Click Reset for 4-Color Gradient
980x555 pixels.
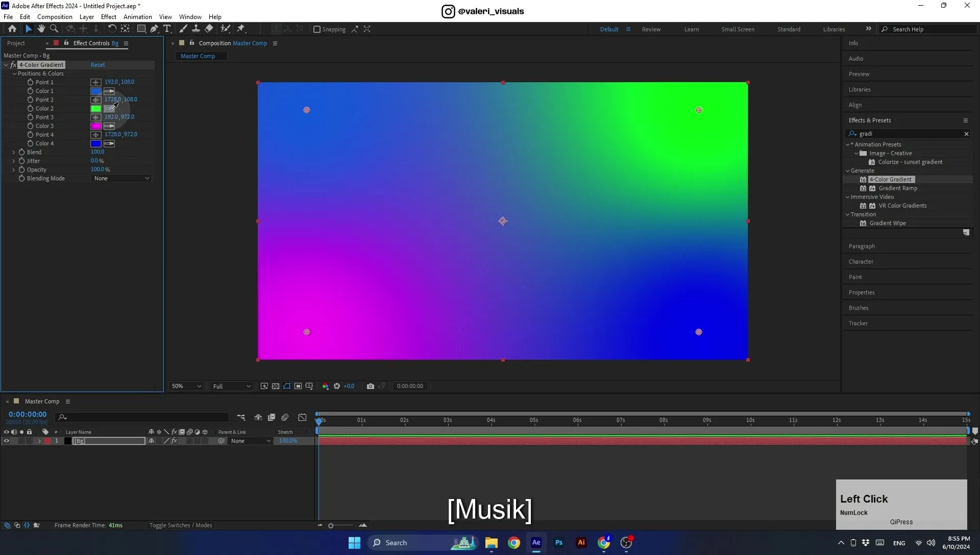[98, 65]
